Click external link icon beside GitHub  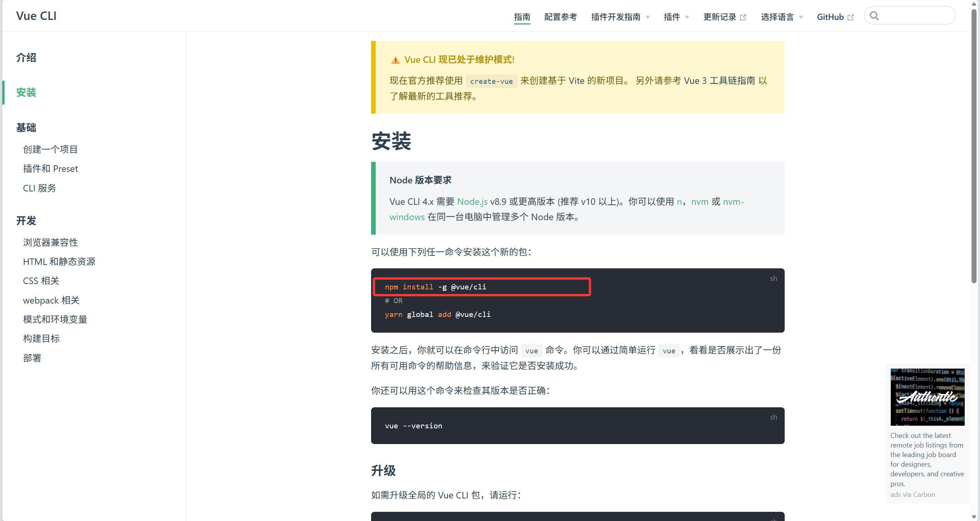pos(851,17)
